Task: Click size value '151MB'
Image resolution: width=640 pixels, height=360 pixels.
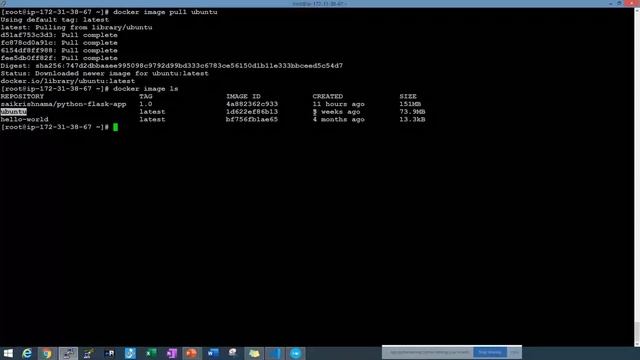Action: (x=410, y=104)
